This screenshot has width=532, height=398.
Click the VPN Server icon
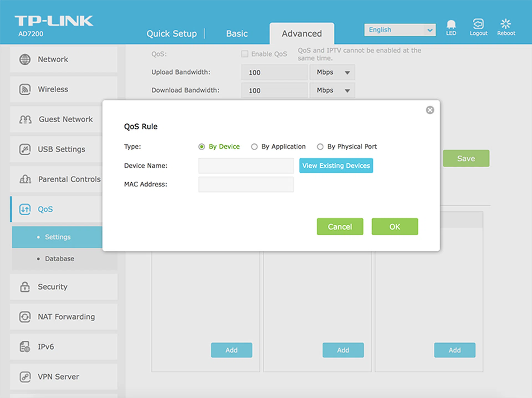tap(25, 377)
